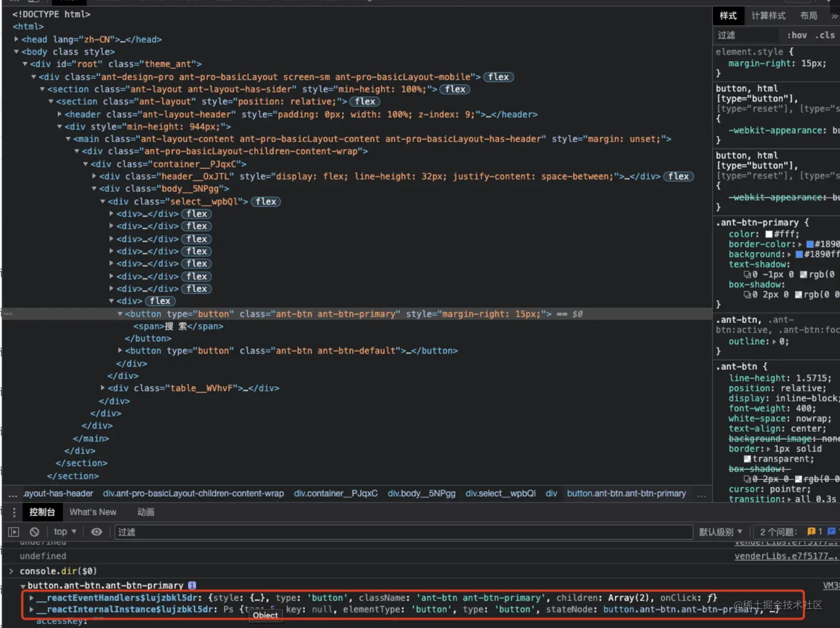Toggle the .cls class editor button

(x=825, y=35)
